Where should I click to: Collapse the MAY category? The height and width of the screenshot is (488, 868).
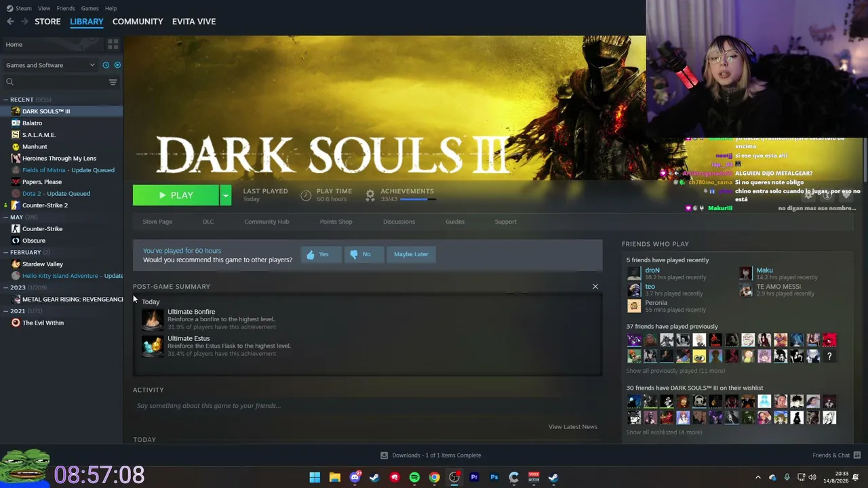point(6,217)
